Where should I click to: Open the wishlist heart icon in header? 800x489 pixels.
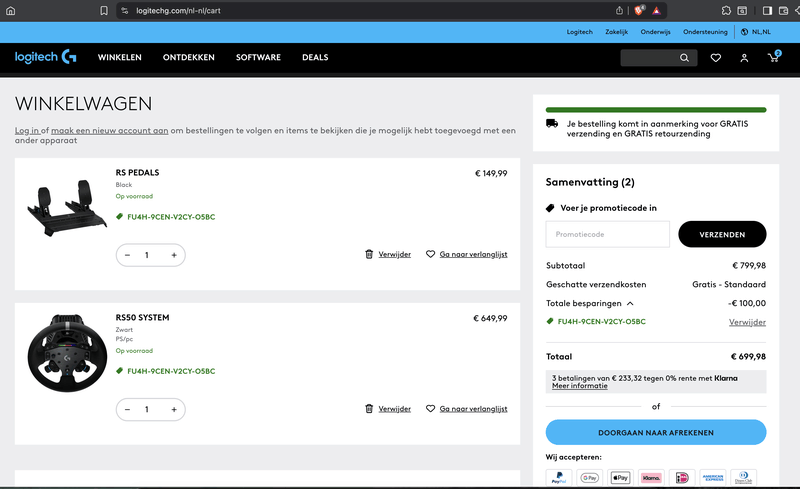716,58
